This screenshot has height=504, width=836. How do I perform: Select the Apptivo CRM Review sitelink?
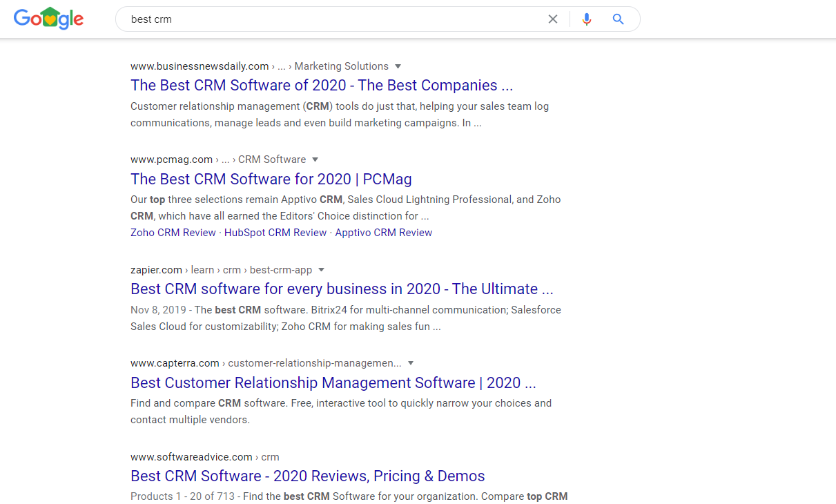pyautogui.click(x=383, y=233)
